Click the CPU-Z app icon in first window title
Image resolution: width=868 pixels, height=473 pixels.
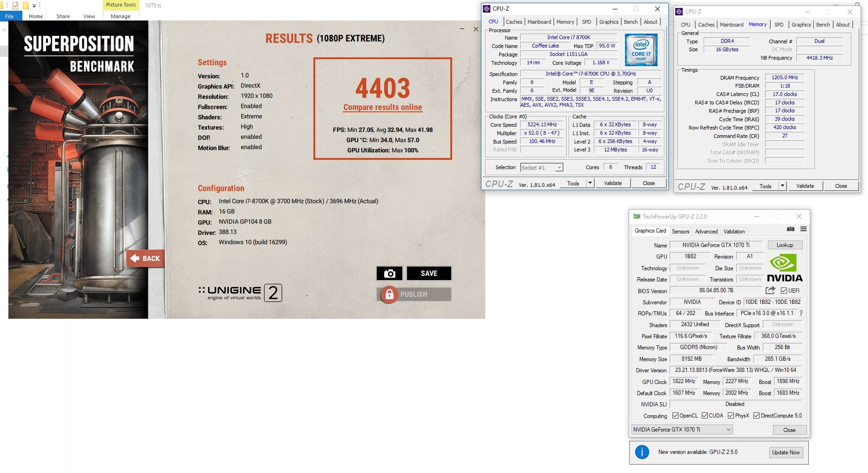coord(487,9)
